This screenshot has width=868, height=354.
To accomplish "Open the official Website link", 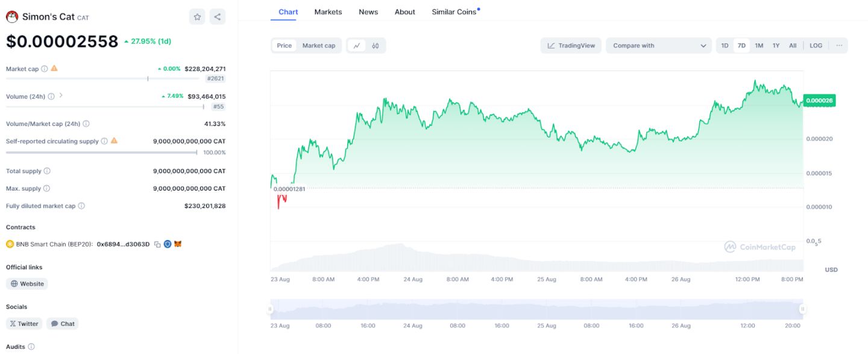I will coord(27,283).
